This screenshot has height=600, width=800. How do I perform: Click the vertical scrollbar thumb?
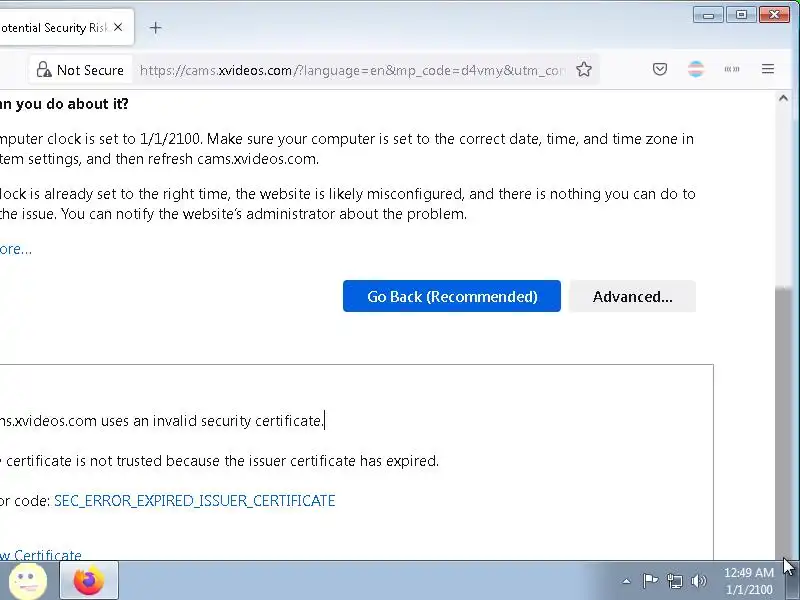(x=783, y=421)
